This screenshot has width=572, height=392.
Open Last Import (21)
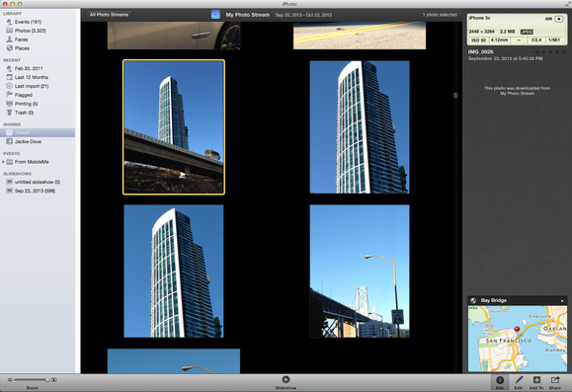coord(32,86)
